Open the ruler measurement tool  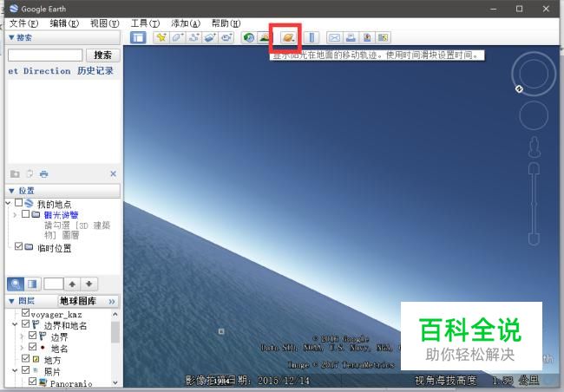pyautogui.click(x=312, y=37)
